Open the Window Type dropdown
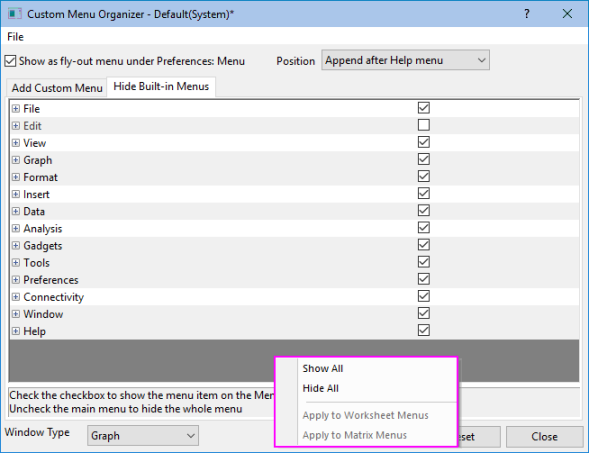 [143, 436]
